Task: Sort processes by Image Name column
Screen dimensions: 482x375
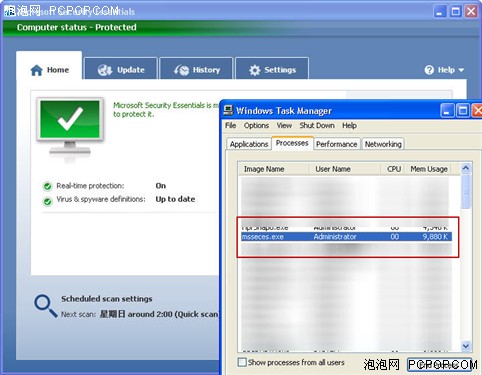Action: (273, 169)
